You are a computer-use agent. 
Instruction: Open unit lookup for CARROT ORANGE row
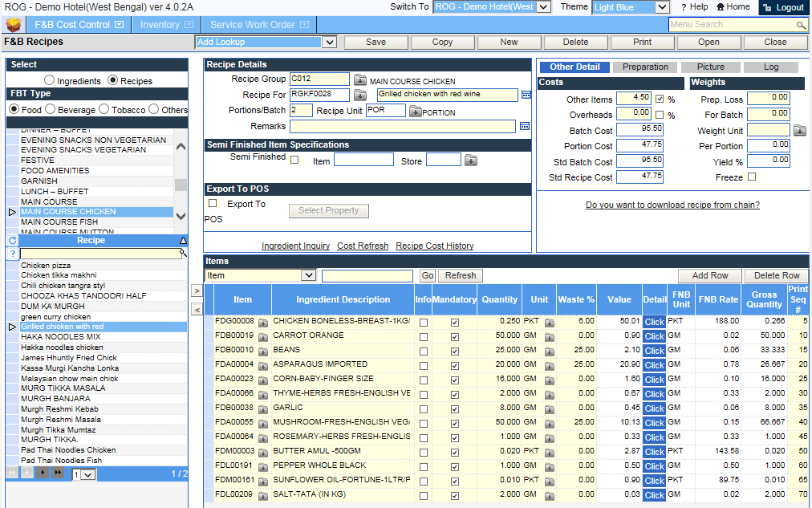pos(550,336)
